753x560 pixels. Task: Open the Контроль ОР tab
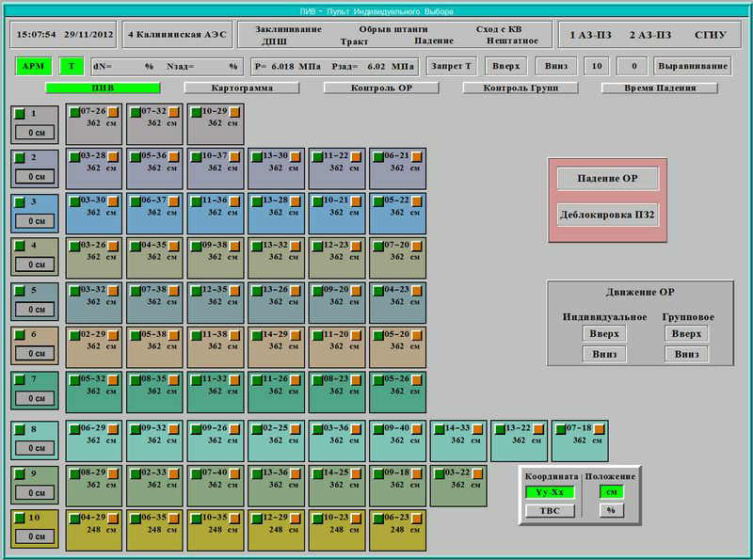(381, 88)
